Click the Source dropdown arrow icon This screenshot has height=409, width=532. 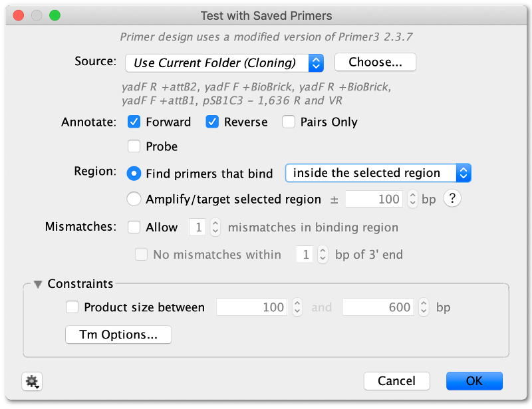(x=316, y=63)
